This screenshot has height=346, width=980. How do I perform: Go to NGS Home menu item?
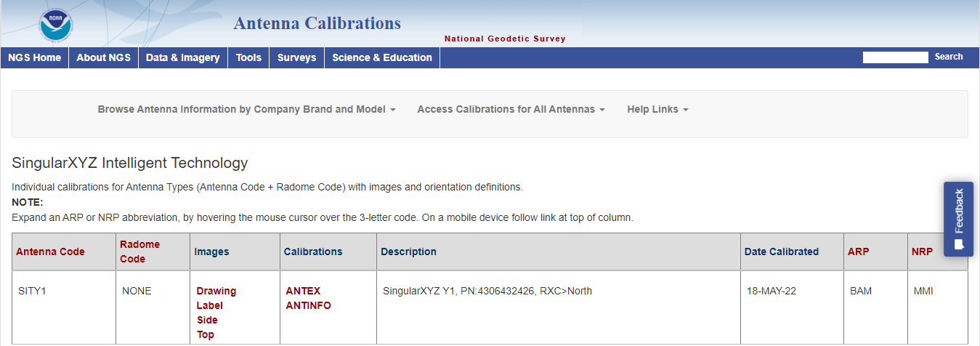(34, 57)
